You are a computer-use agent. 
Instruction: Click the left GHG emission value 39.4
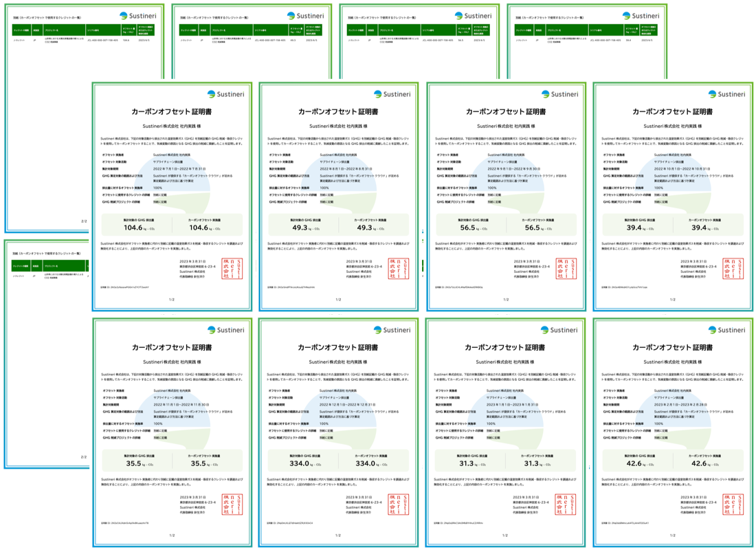634,228
